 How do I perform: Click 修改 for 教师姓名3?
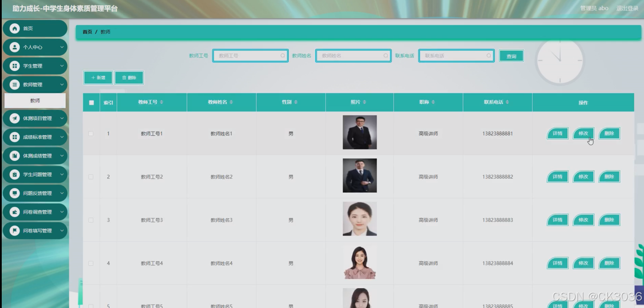(x=583, y=220)
